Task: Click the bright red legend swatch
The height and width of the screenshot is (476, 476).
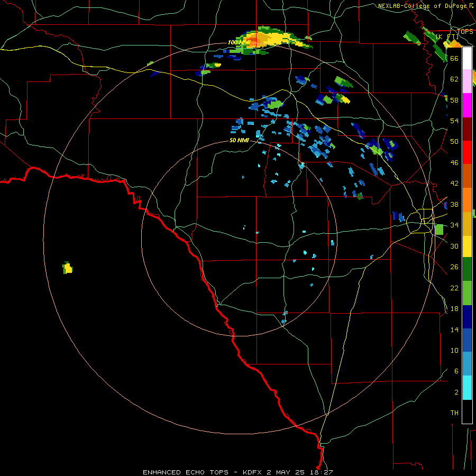Action: point(467,152)
